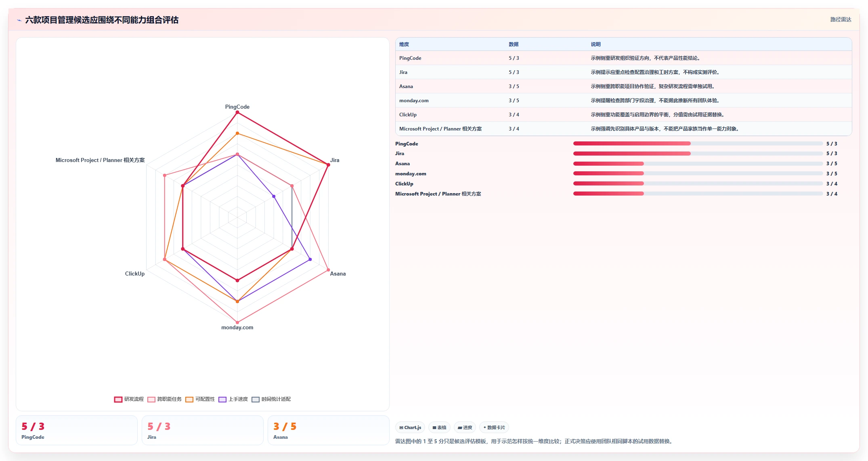
Task: Click the PingCode progress bar
Action: pos(698,143)
